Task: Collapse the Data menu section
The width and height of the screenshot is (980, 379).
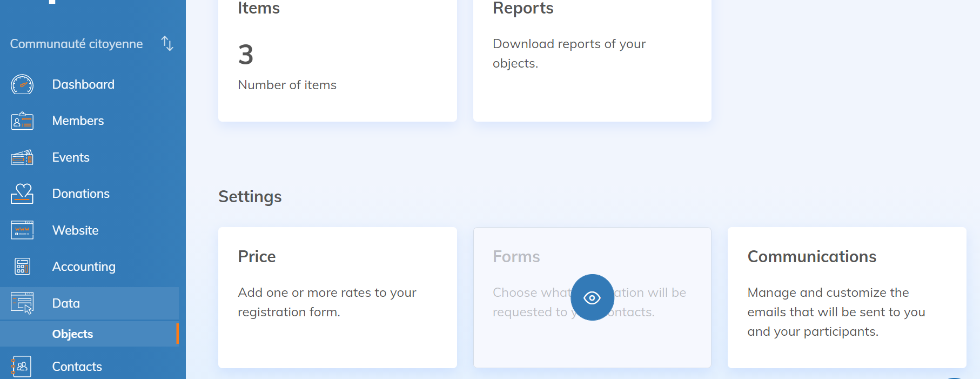Action: point(66,303)
